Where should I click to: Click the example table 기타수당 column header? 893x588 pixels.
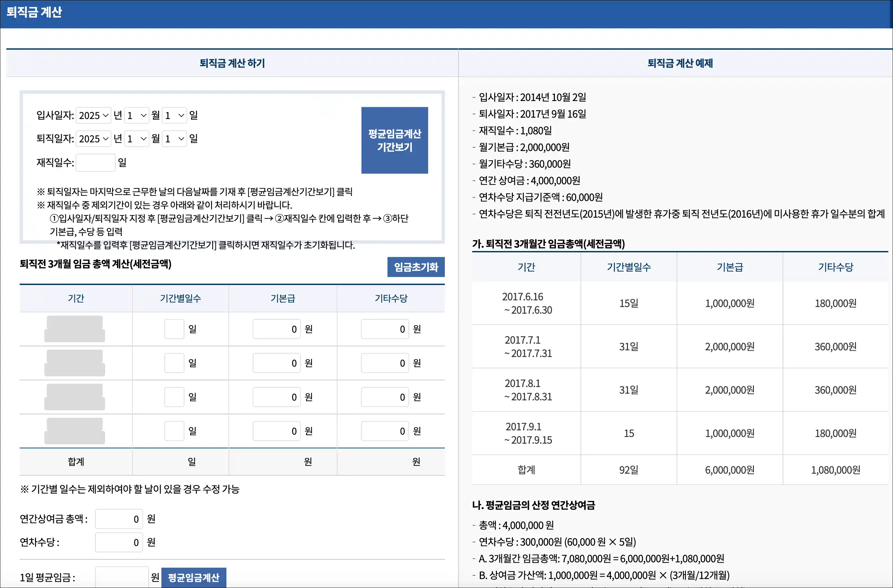(x=836, y=267)
